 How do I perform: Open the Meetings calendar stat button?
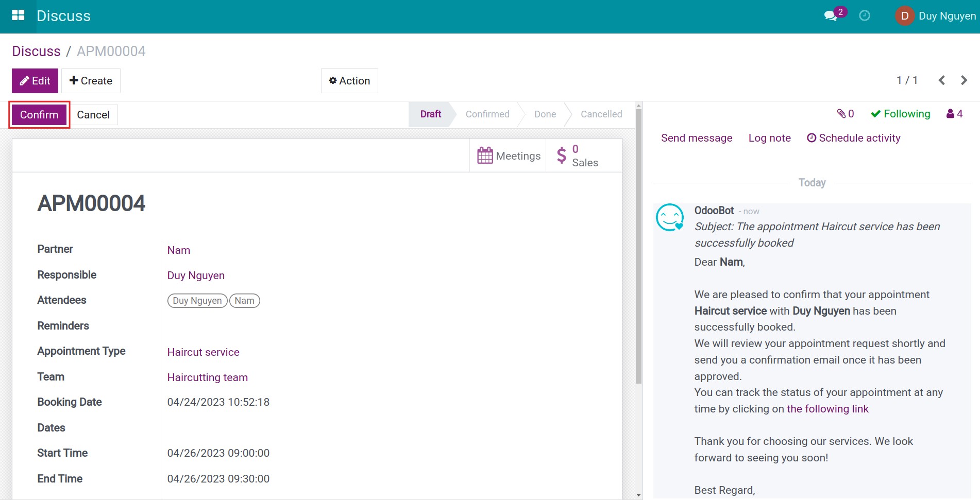pos(508,156)
